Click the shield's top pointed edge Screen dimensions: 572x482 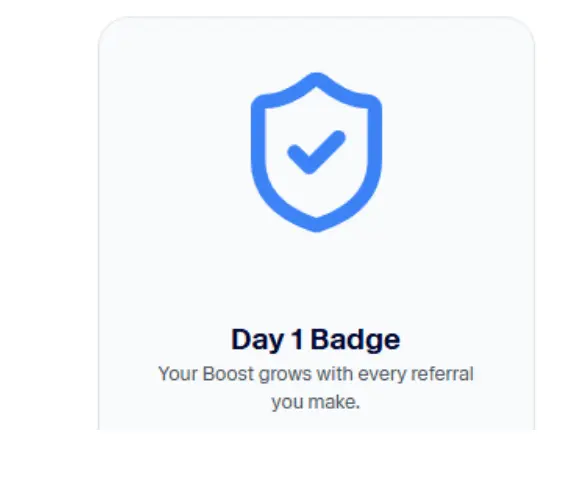click(x=316, y=79)
